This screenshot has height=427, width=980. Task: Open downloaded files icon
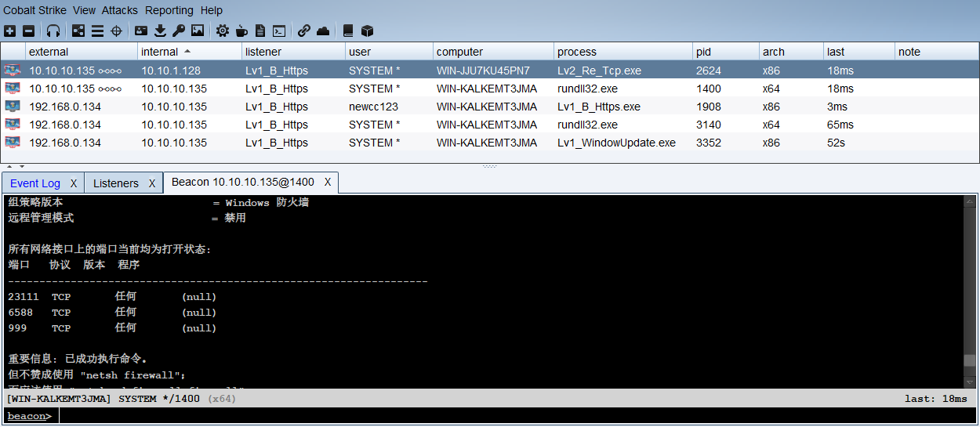point(160,31)
